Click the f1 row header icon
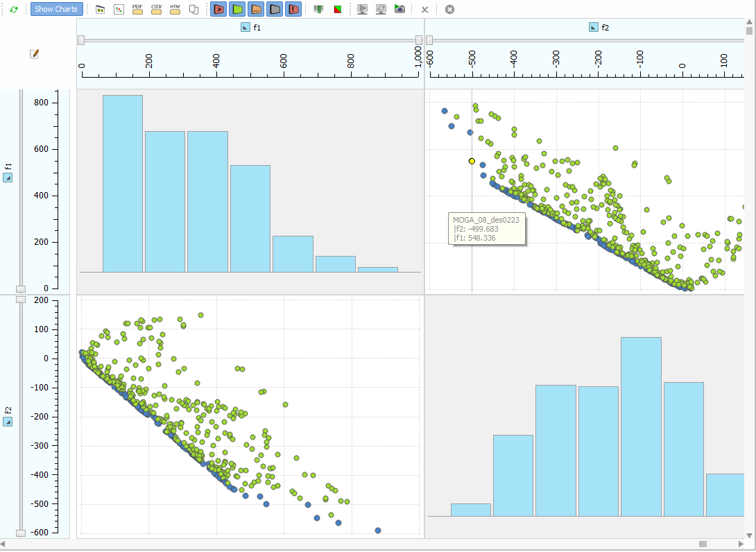The image size is (756, 552). 7,178
